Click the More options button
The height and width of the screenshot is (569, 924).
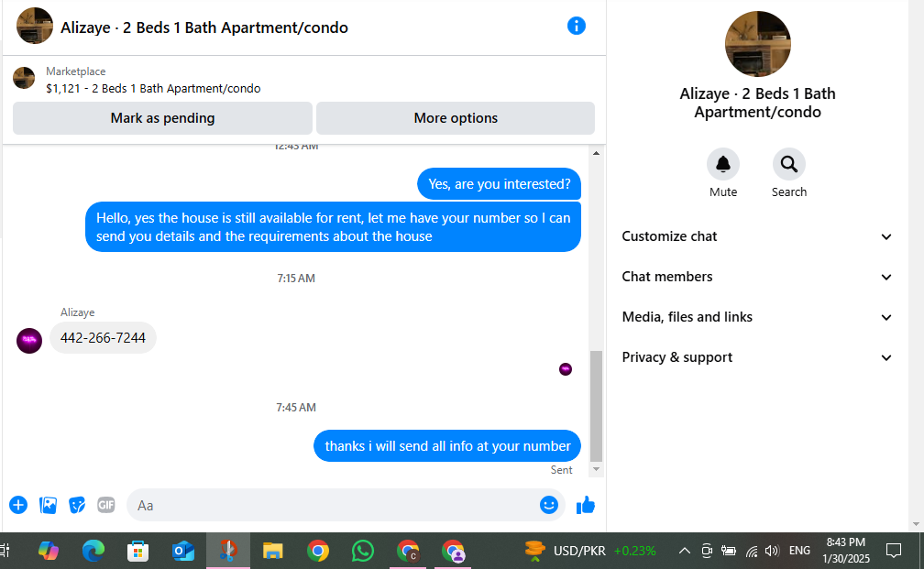456,118
